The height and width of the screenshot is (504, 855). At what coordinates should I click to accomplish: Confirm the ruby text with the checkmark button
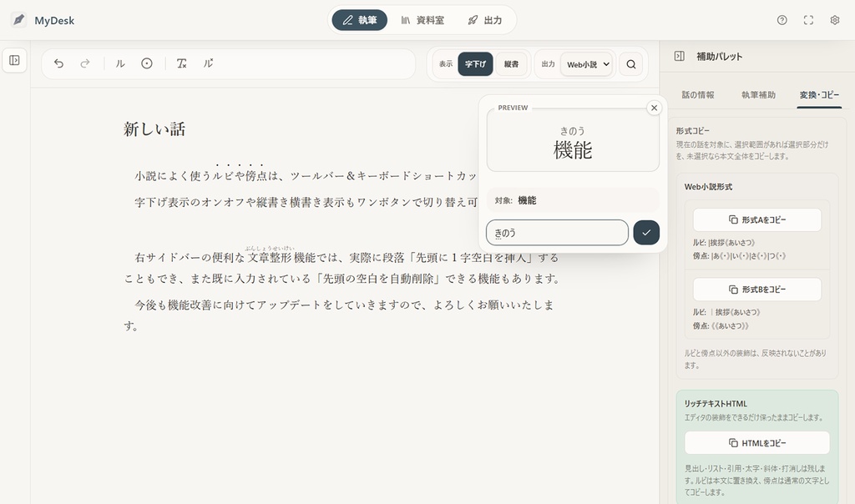point(645,232)
